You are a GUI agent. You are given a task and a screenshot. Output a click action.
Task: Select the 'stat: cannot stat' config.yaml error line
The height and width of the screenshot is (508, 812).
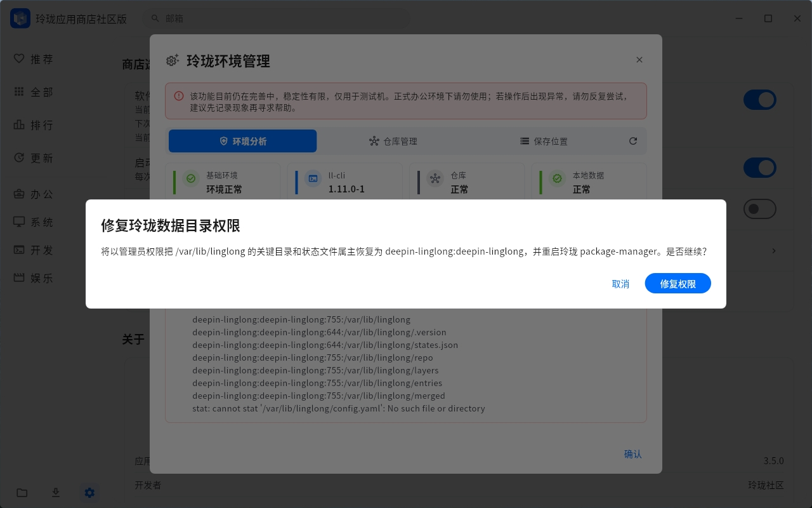pyautogui.click(x=339, y=408)
